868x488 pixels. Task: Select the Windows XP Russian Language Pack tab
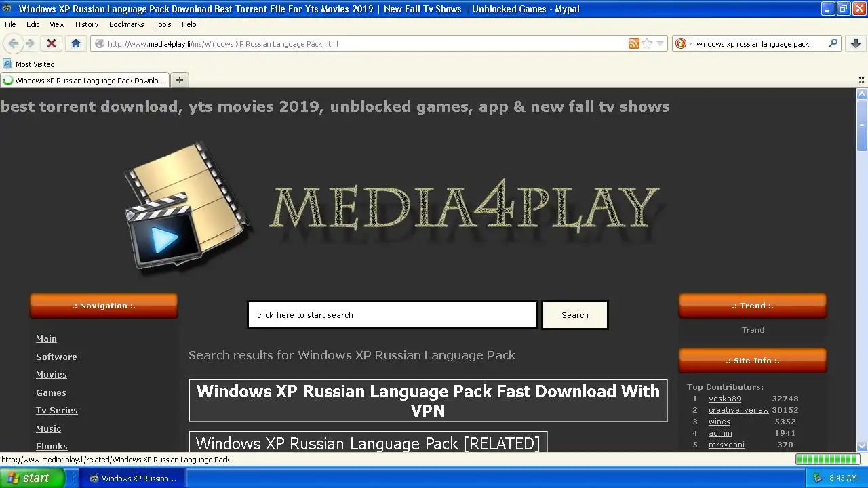[x=85, y=80]
